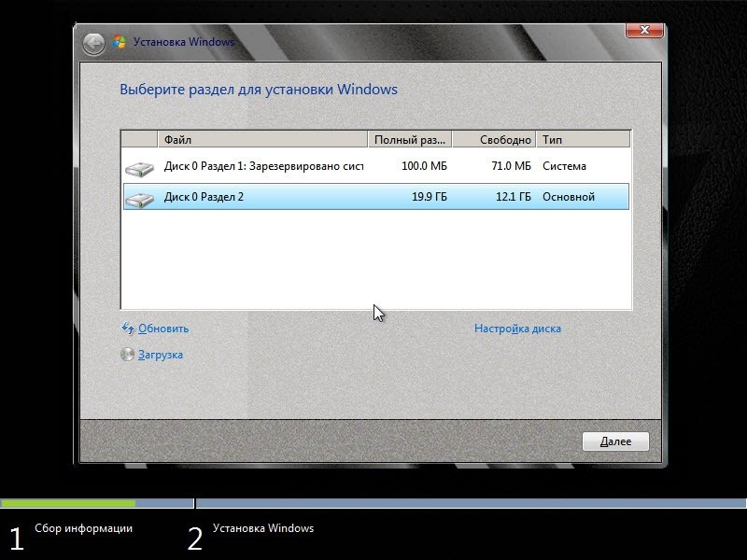Screen dimensions: 747x560
Task: Click the Система type cell
Action: click(x=564, y=166)
